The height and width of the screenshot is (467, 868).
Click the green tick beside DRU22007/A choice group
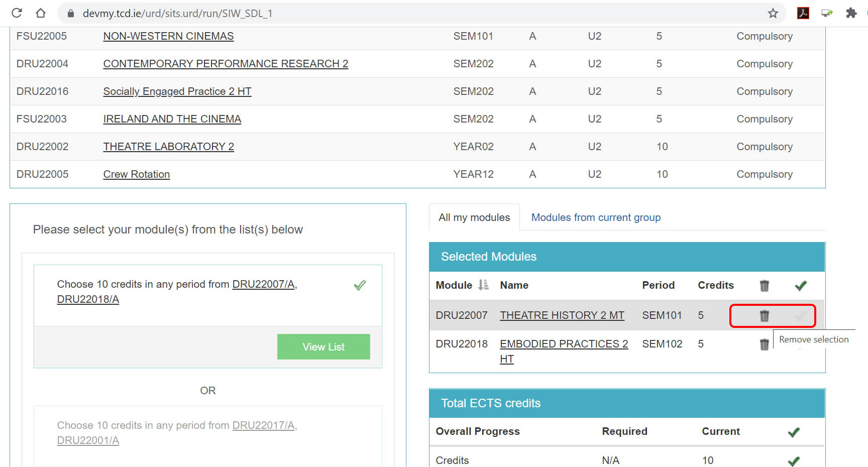(x=360, y=285)
